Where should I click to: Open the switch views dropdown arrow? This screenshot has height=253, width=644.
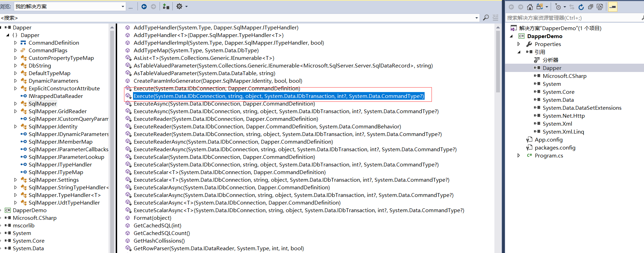pos(547,7)
